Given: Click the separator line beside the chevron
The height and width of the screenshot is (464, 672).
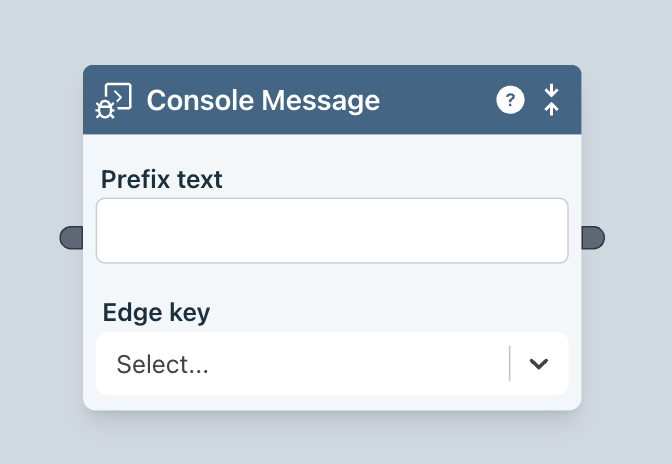Looking at the screenshot, I should pyautogui.click(x=510, y=364).
